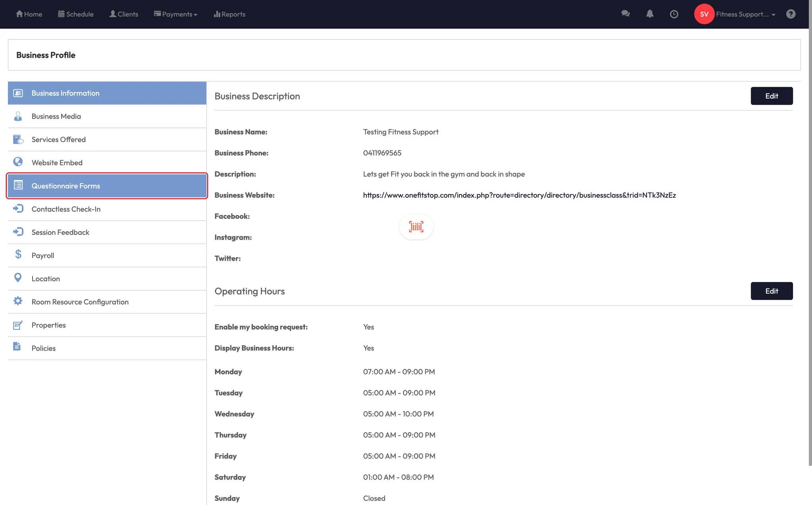Click the Room Resource Configuration gear icon
Screen dimensions: 812x505
coord(18,301)
